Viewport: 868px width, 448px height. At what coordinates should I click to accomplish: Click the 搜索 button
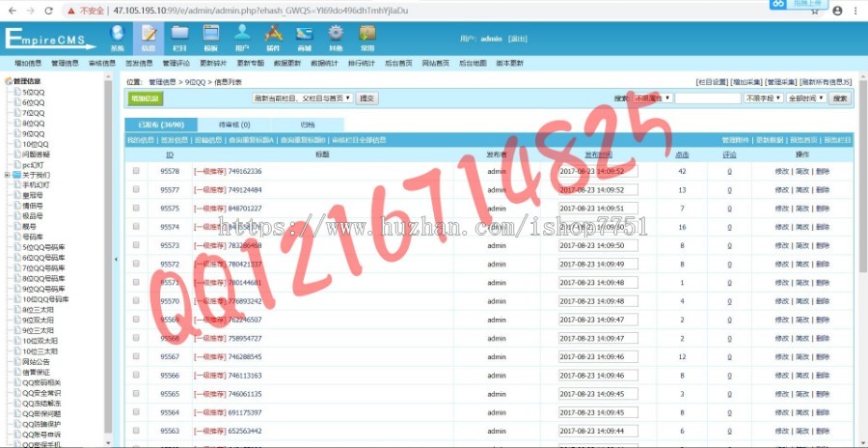840,98
